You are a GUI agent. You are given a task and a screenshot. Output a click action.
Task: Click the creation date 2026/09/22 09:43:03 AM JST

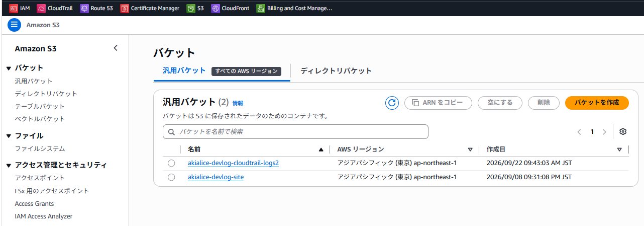click(x=529, y=163)
